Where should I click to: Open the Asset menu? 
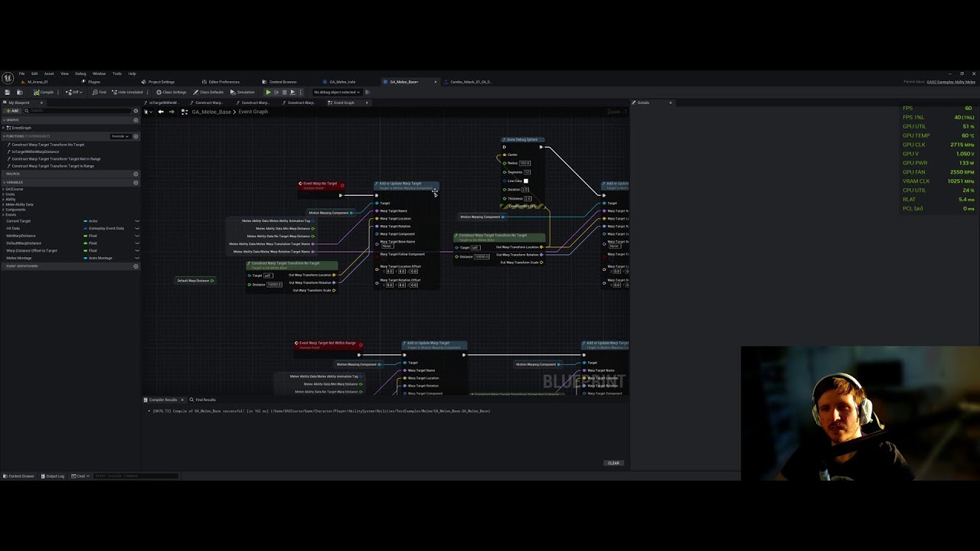tap(49, 73)
